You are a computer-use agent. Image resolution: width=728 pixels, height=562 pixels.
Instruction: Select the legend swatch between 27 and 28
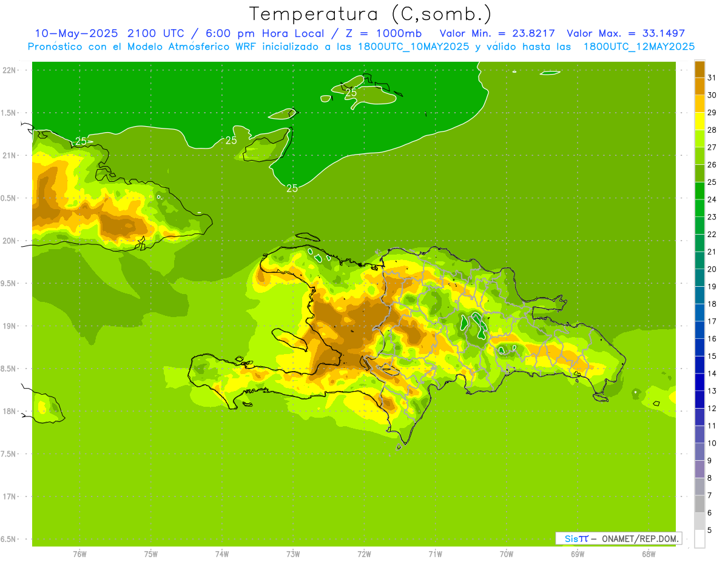point(699,138)
